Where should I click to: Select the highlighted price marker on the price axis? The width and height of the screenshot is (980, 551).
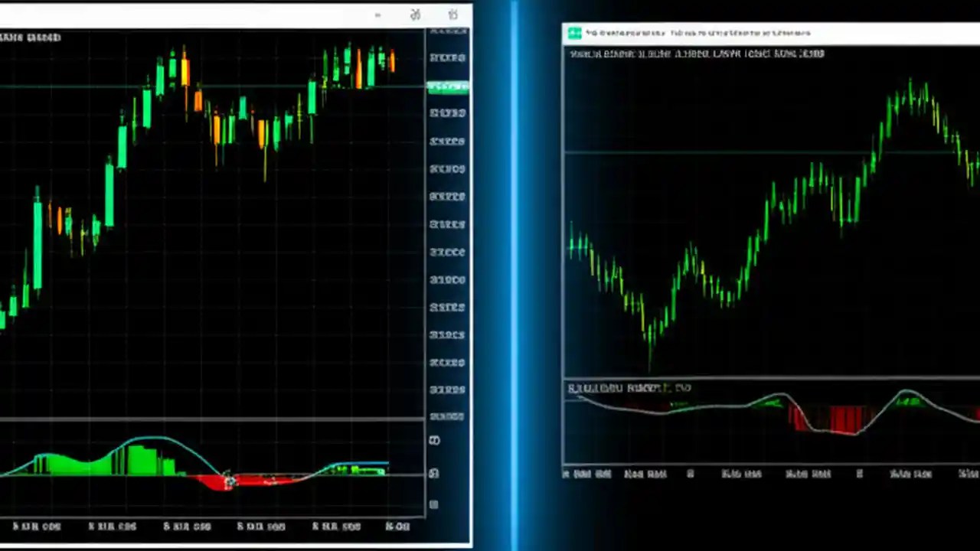point(448,86)
